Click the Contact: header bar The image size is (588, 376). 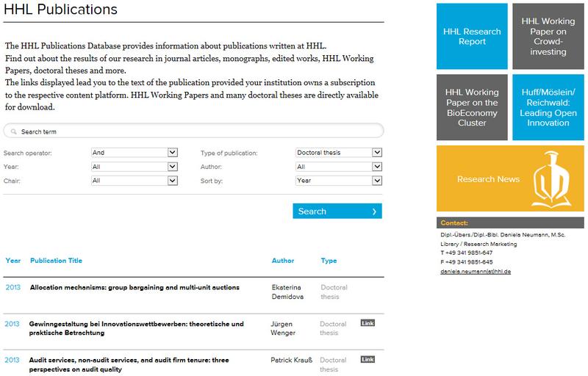pyautogui.click(x=510, y=223)
